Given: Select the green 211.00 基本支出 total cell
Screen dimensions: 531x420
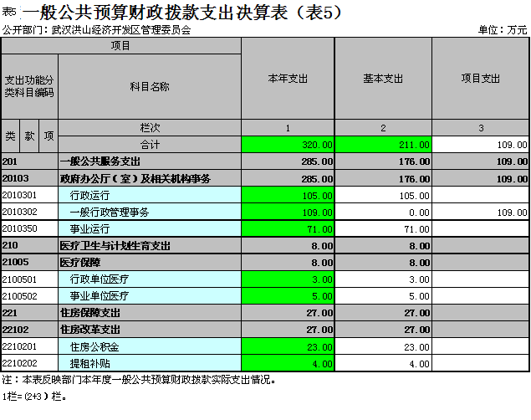Looking at the screenshot, I should (383, 145).
